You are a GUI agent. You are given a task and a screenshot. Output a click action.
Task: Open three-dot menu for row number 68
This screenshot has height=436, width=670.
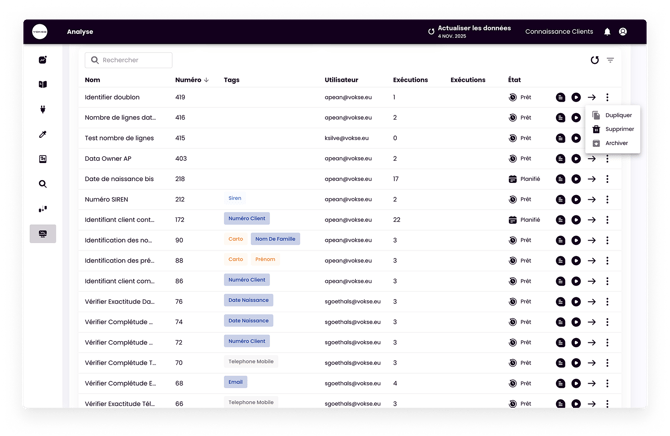[607, 383]
